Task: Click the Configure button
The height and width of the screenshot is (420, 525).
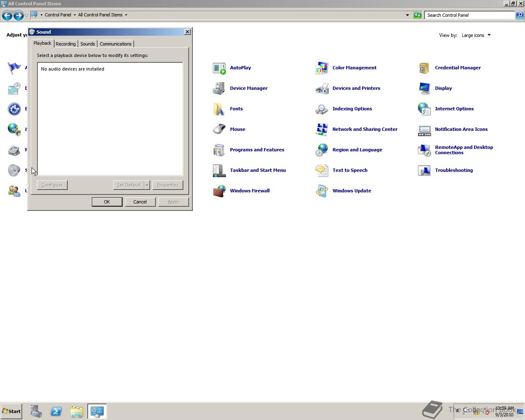Action: pyautogui.click(x=52, y=185)
